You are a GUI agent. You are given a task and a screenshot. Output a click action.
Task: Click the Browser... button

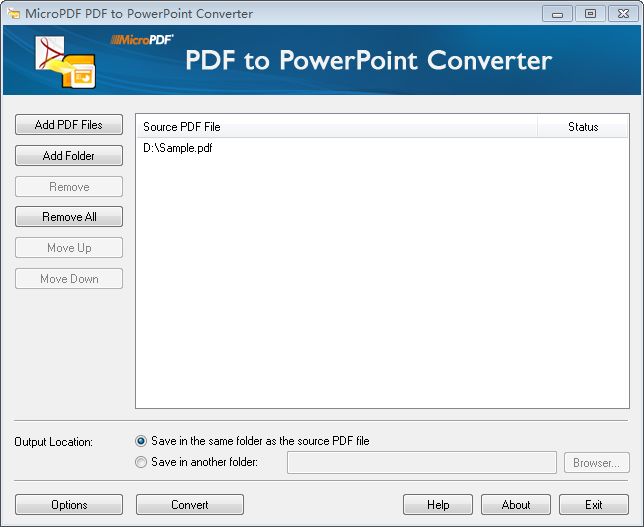596,463
